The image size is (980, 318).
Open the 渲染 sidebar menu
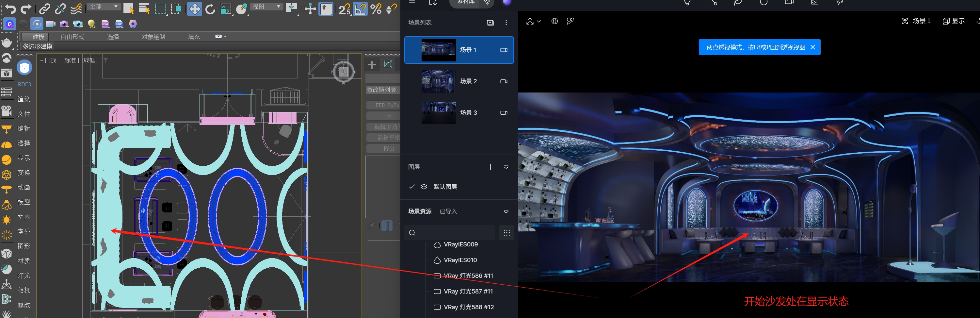(x=24, y=99)
